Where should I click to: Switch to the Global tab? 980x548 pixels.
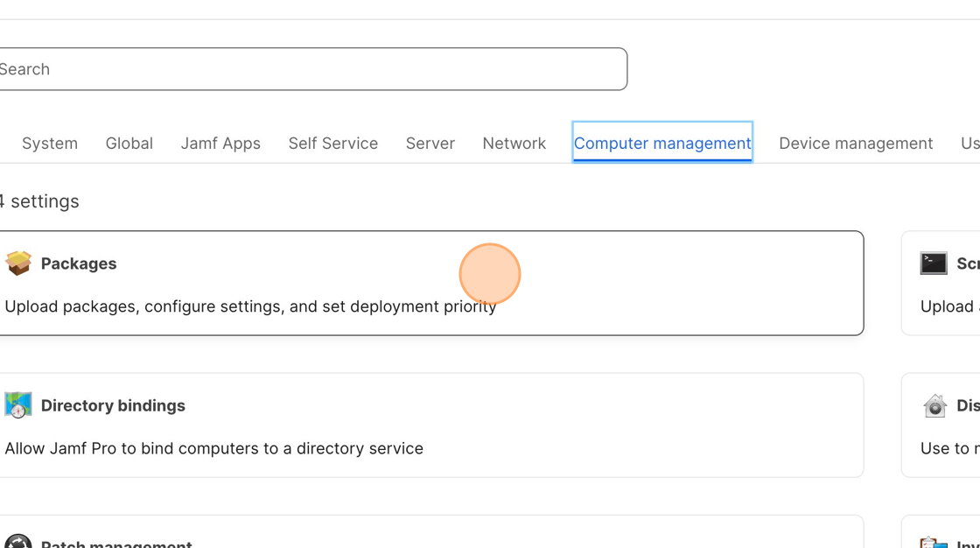tap(129, 144)
